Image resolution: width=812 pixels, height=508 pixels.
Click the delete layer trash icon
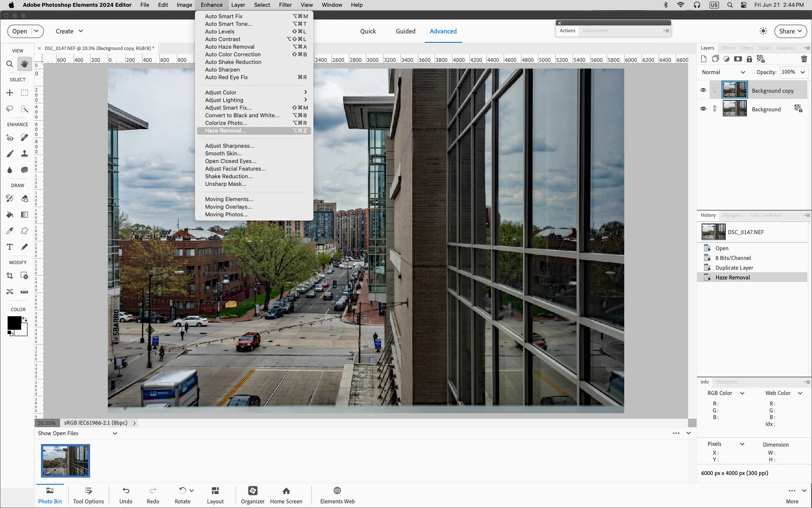pos(804,59)
